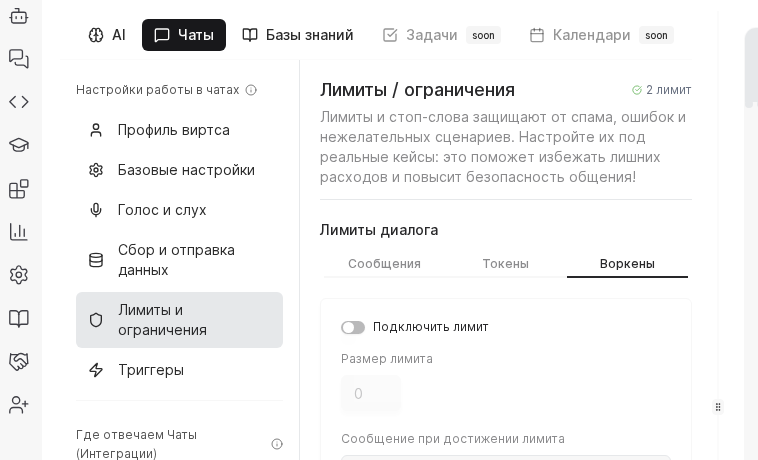
Task: Enable the 'Подключить лимит' toggle
Action: click(353, 327)
